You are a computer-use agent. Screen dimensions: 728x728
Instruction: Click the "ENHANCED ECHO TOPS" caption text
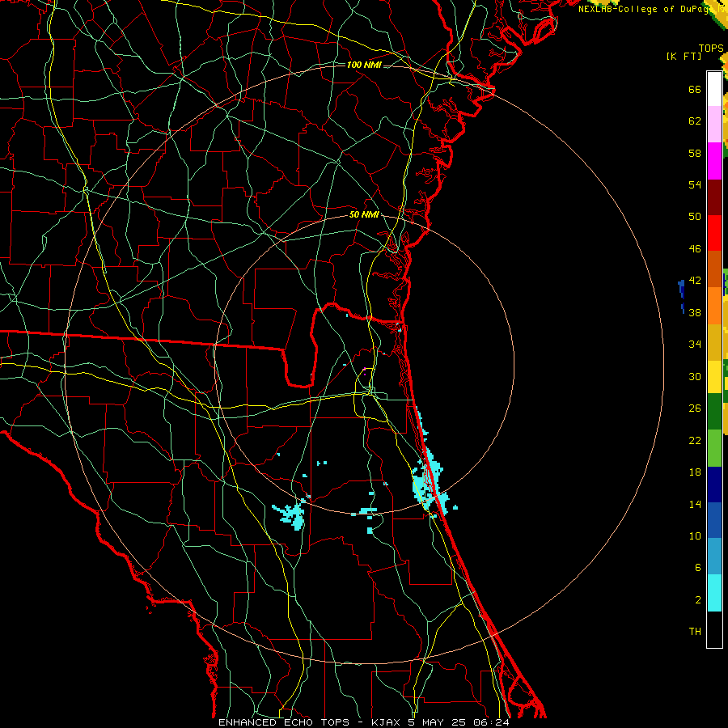pos(284,722)
